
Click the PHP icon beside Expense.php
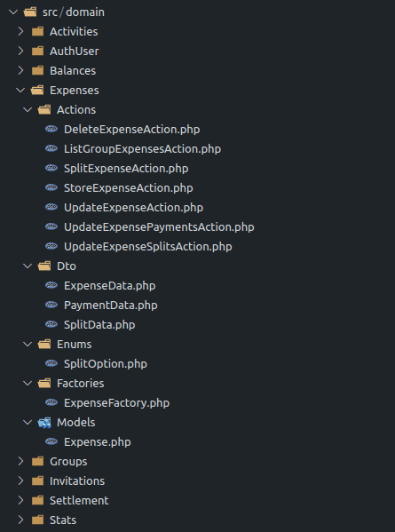(x=51, y=441)
